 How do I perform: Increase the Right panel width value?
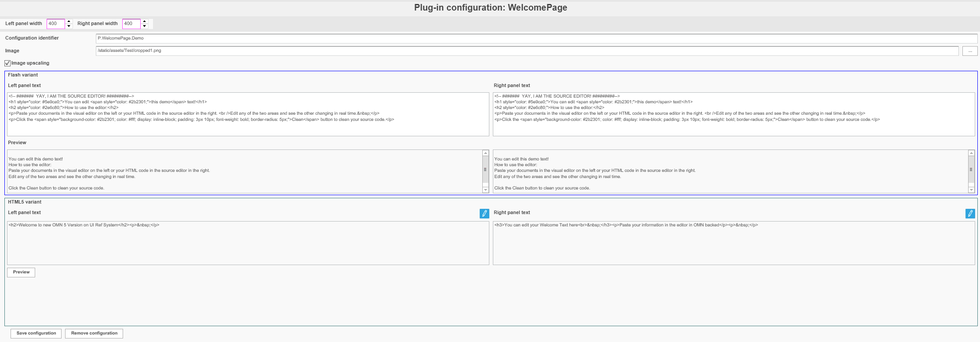coord(144,22)
